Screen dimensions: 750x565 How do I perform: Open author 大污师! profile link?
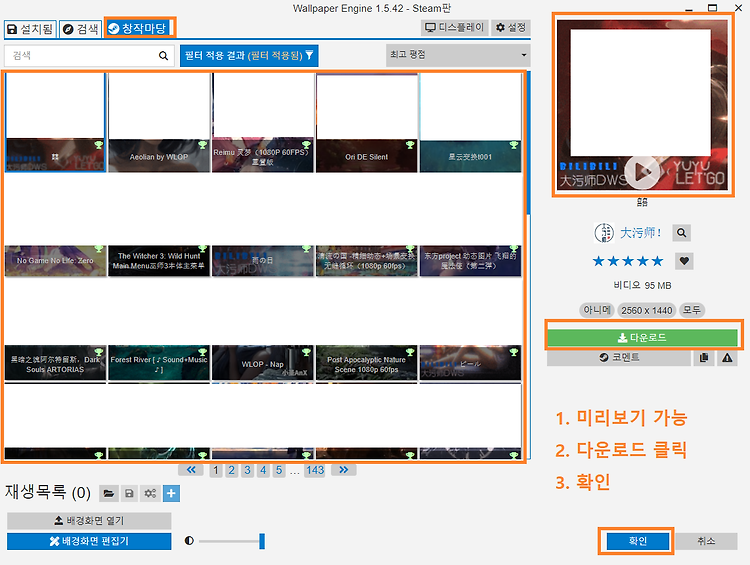(640, 233)
